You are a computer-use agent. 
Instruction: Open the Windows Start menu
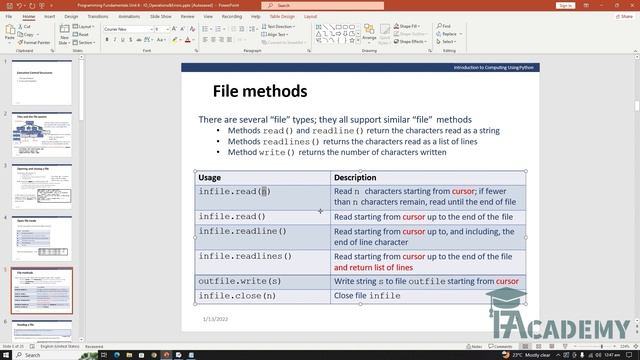coord(6,355)
